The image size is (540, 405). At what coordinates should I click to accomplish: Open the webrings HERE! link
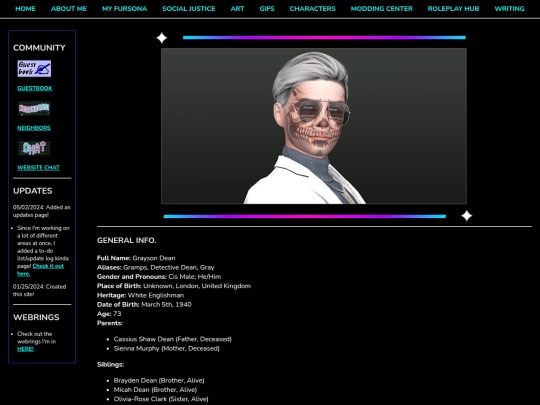(x=25, y=349)
